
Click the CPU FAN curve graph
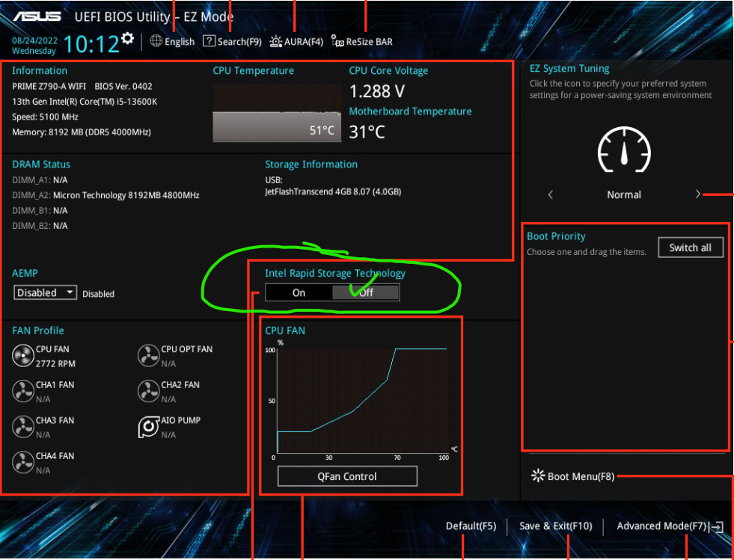pyautogui.click(x=361, y=401)
